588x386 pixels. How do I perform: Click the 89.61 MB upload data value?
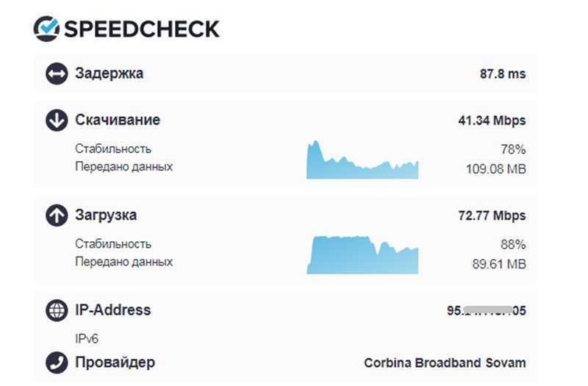499,264
